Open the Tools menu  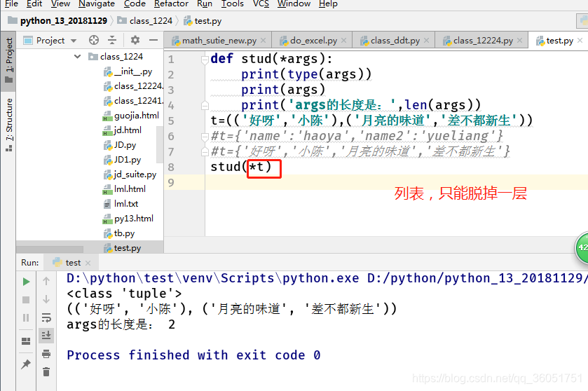(232, 4)
